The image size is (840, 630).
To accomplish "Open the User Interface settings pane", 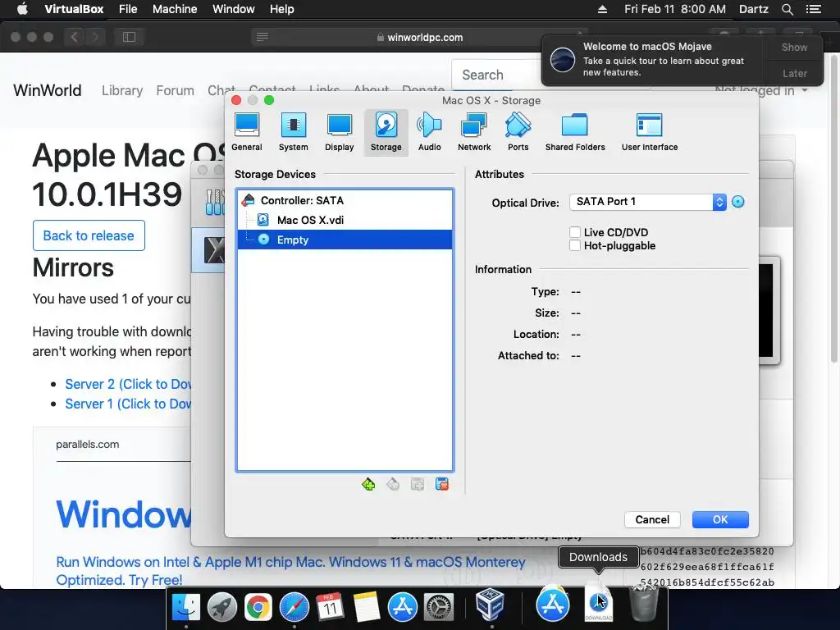I will 650,132.
